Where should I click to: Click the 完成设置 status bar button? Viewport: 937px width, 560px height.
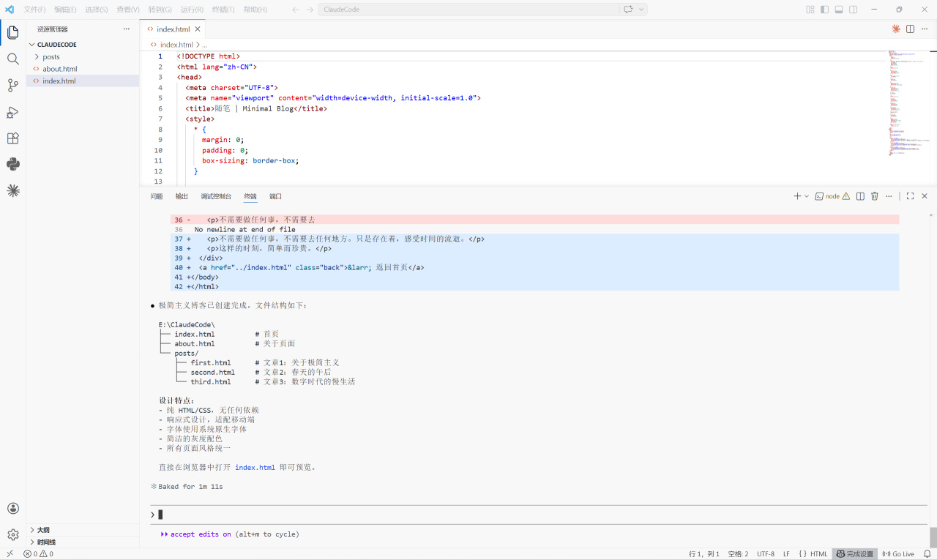[855, 554]
